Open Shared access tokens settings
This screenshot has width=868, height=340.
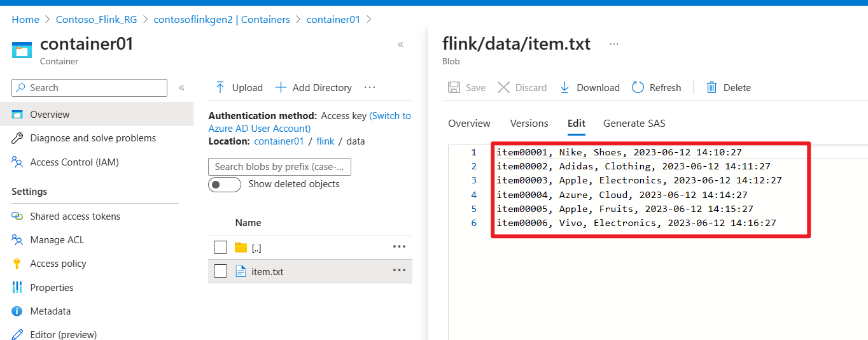point(74,216)
